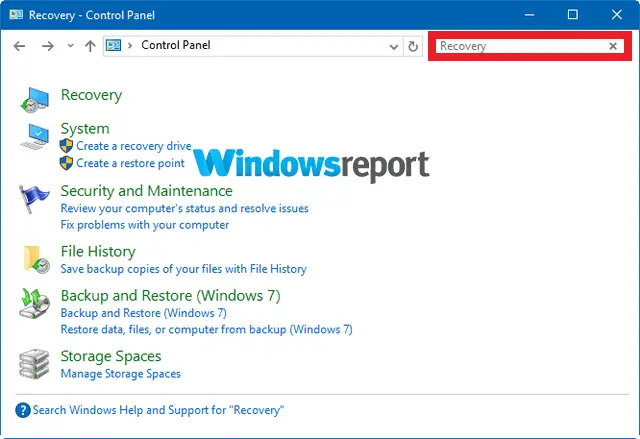The height and width of the screenshot is (439, 640).
Task: Click Manage Storage Spaces
Action: click(121, 374)
